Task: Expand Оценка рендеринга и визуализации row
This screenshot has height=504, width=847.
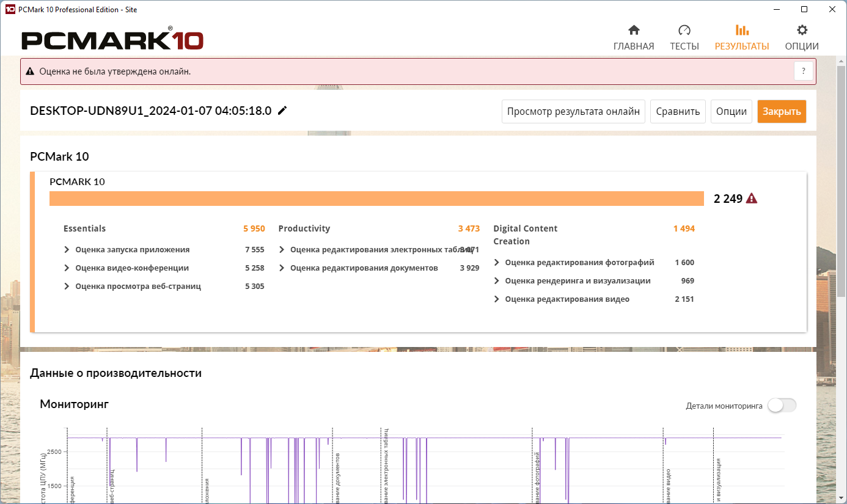Action: pyautogui.click(x=497, y=281)
